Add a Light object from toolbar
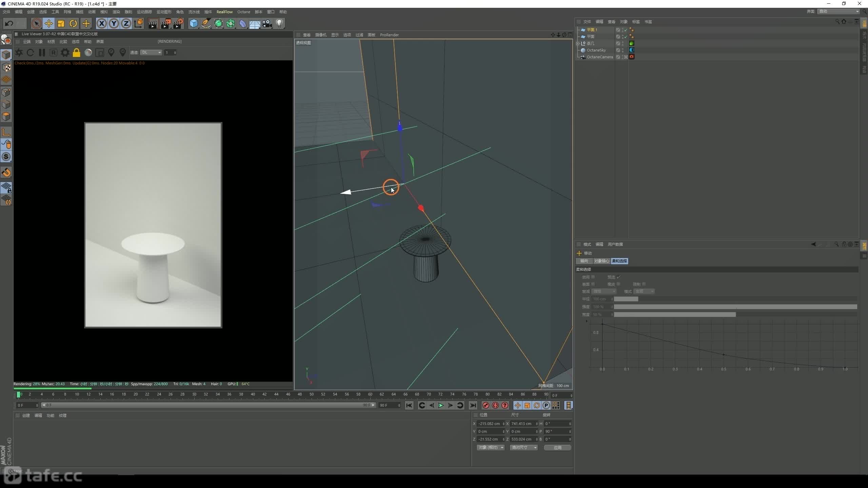 (279, 23)
